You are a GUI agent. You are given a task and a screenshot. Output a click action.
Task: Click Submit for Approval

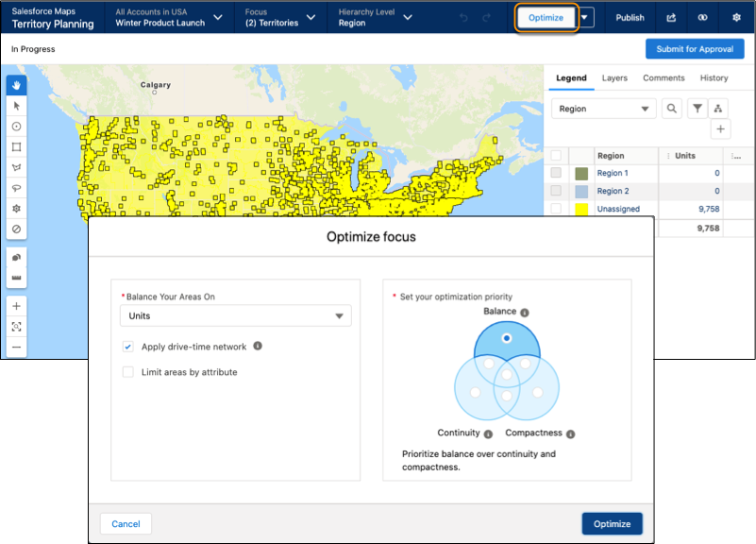pos(695,49)
